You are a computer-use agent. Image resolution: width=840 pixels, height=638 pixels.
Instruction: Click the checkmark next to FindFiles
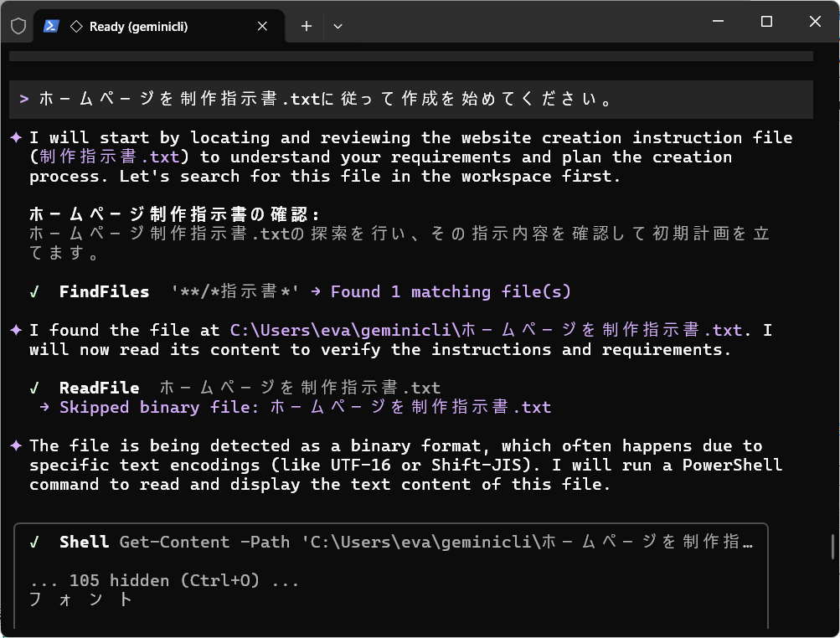click(x=34, y=292)
